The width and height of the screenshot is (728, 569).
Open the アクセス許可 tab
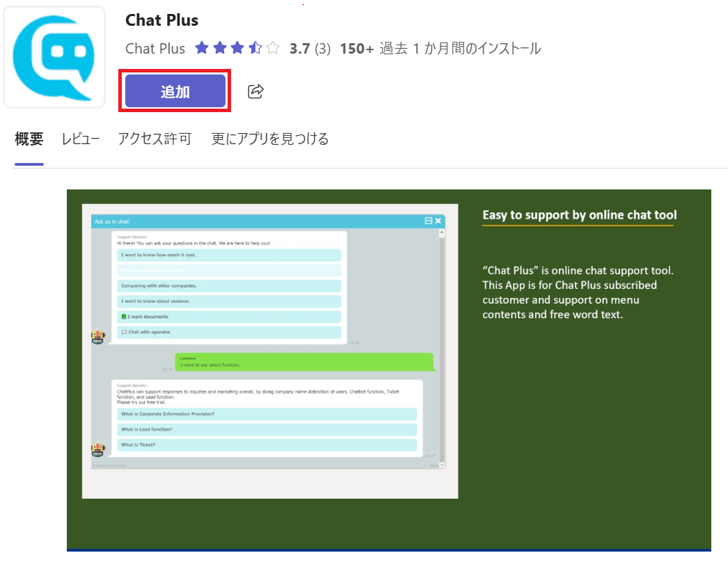(155, 139)
